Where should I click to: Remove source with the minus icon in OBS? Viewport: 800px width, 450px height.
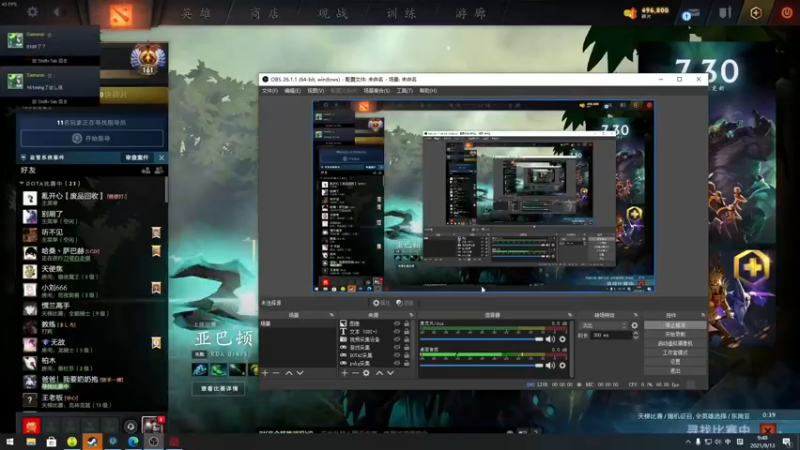pyautogui.click(x=355, y=373)
